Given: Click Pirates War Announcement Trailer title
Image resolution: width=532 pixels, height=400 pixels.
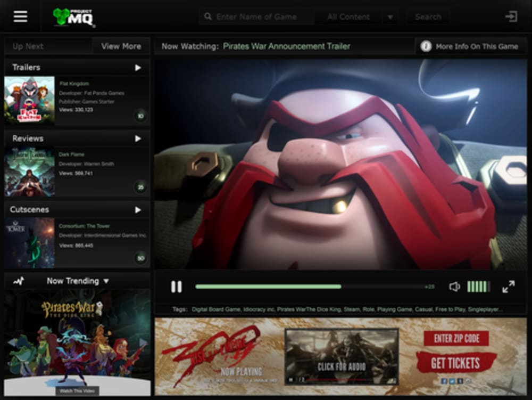Looking at the screenshot, I should 286,46.
